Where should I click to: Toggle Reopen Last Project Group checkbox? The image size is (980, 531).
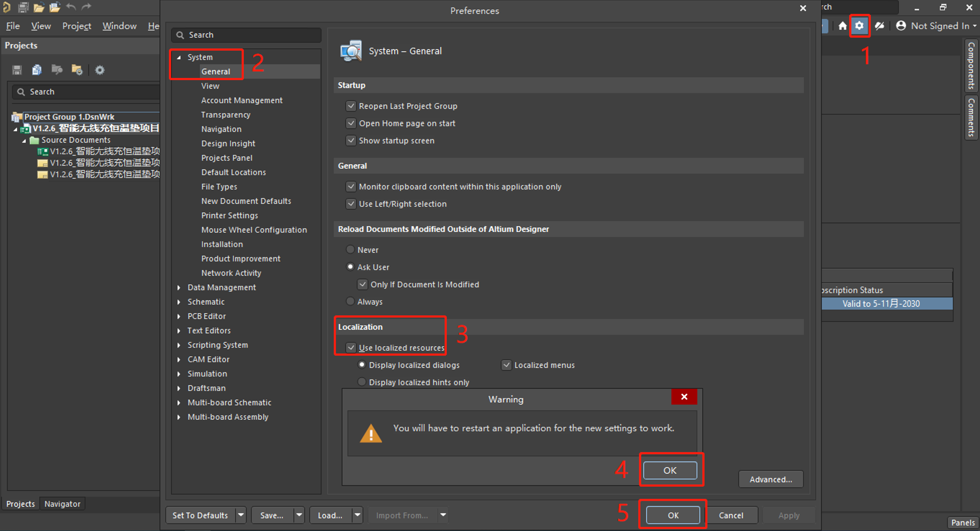[351, 106]
